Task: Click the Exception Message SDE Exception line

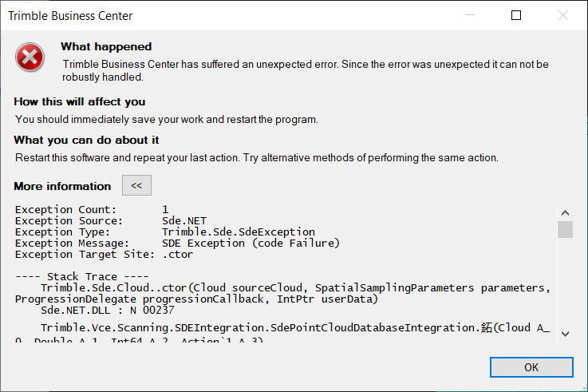Action: [x=177, y=243]
